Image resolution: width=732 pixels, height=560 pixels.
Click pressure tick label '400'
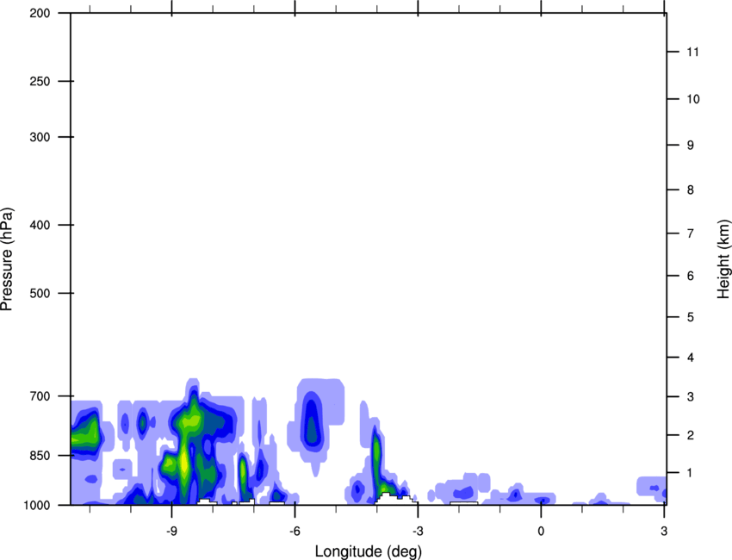pos(40,225)
